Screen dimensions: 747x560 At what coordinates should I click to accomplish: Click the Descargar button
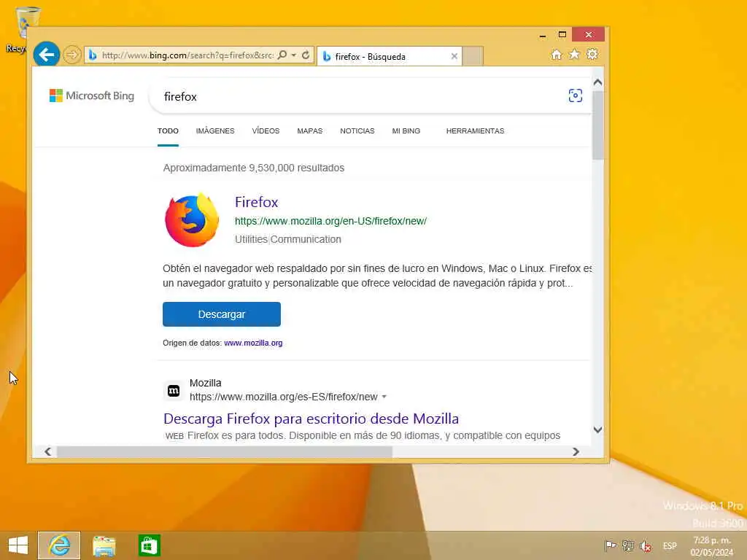[x=222, y=314]
